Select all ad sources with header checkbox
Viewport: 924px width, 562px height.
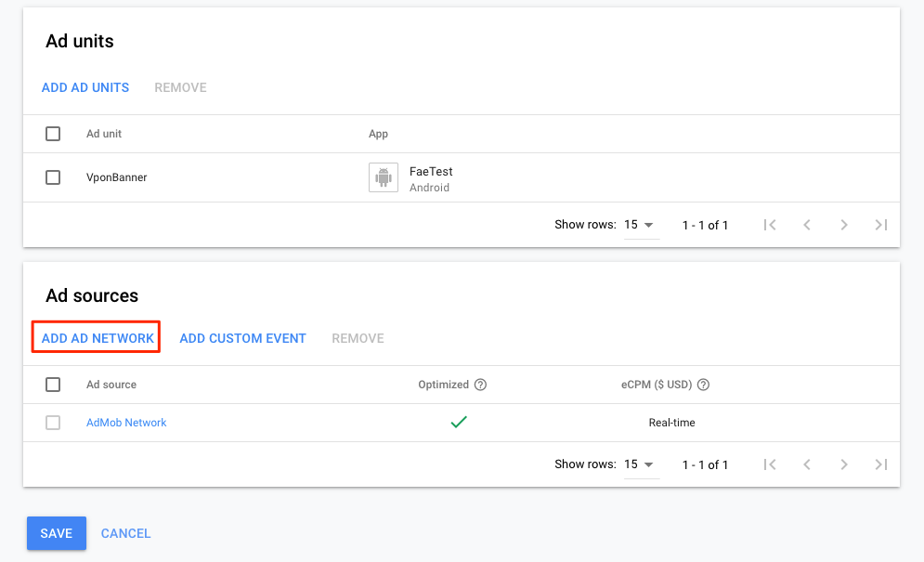[x=53, y=385]
